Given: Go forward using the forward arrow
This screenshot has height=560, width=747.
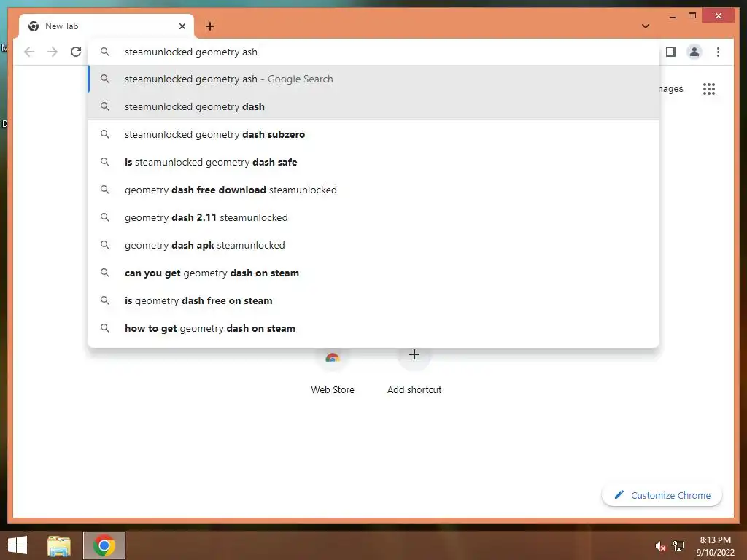Looking at the screenshot, I should click(53, 52).
